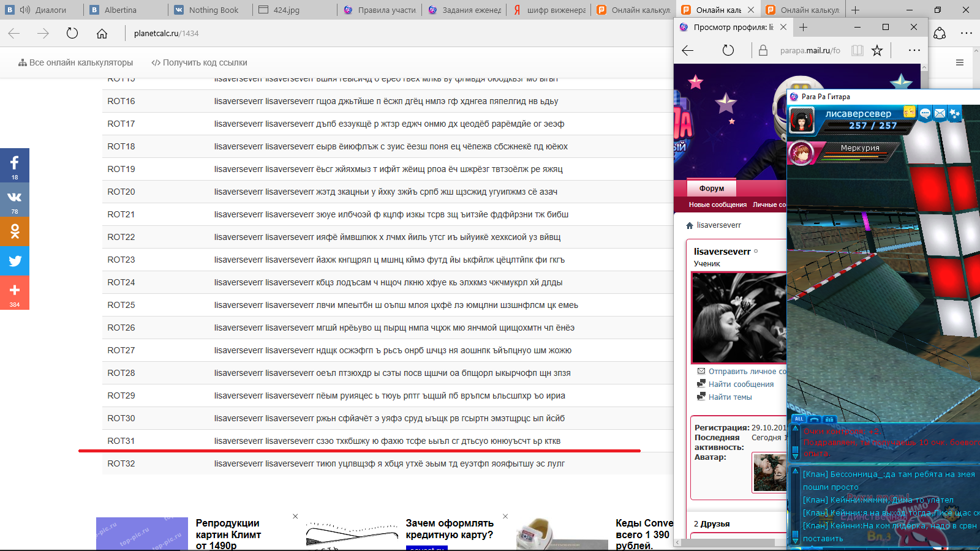Open the Share icon in main Edge toolbar
980x551 pixels.
point(940,34)
